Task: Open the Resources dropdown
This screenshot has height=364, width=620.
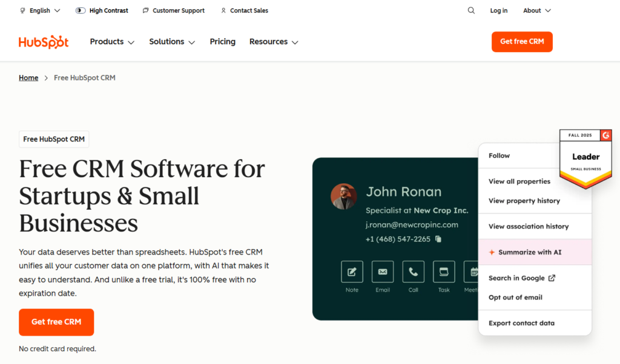Action: pos(274,42)
